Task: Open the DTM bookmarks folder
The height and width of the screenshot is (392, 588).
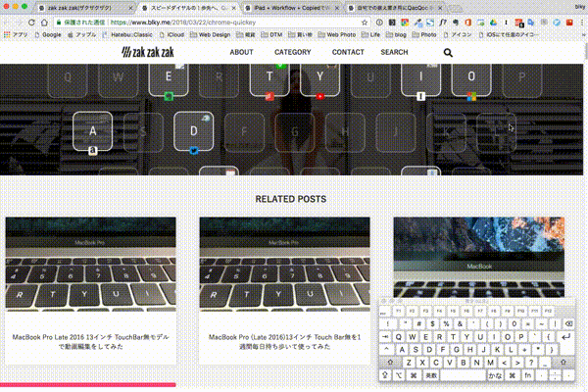Action: tap(271, 34)
